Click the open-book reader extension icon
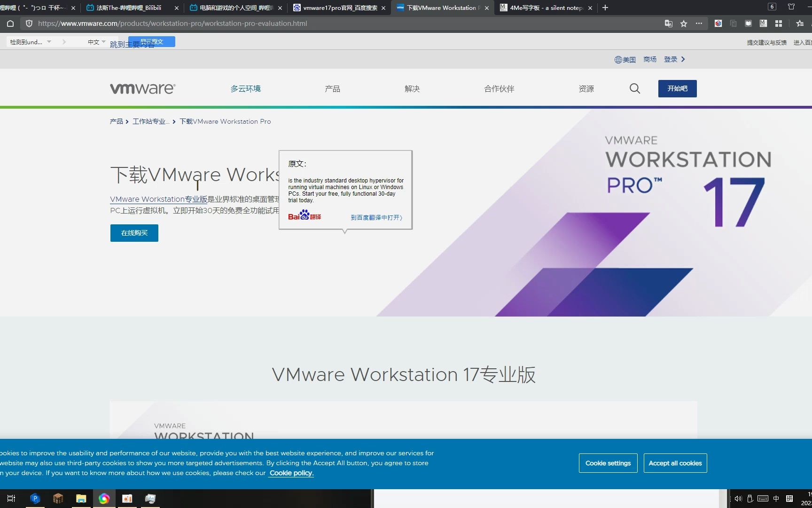 pyautogui.click(x=748, y=24)
